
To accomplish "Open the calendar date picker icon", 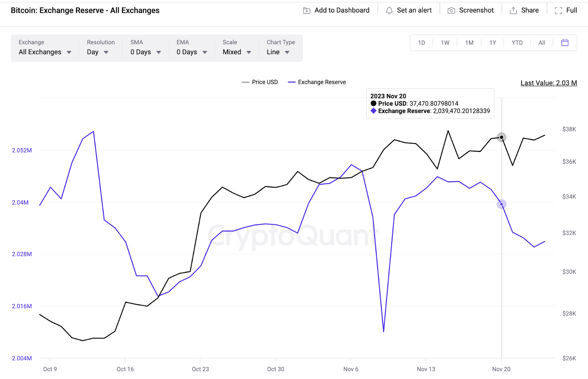I will (x=565, y=43).
